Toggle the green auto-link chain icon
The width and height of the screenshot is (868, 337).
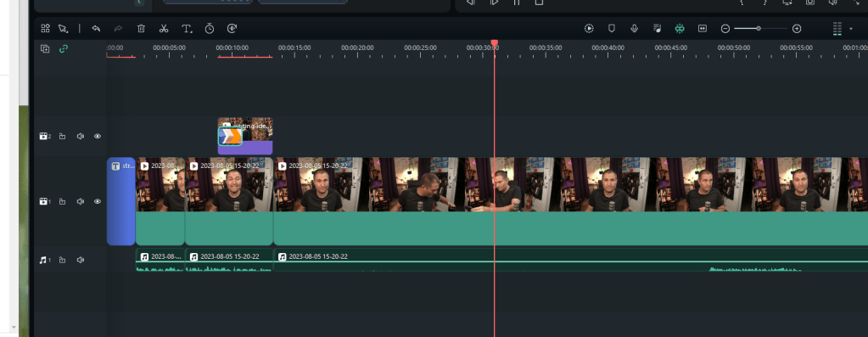(64, 48)
